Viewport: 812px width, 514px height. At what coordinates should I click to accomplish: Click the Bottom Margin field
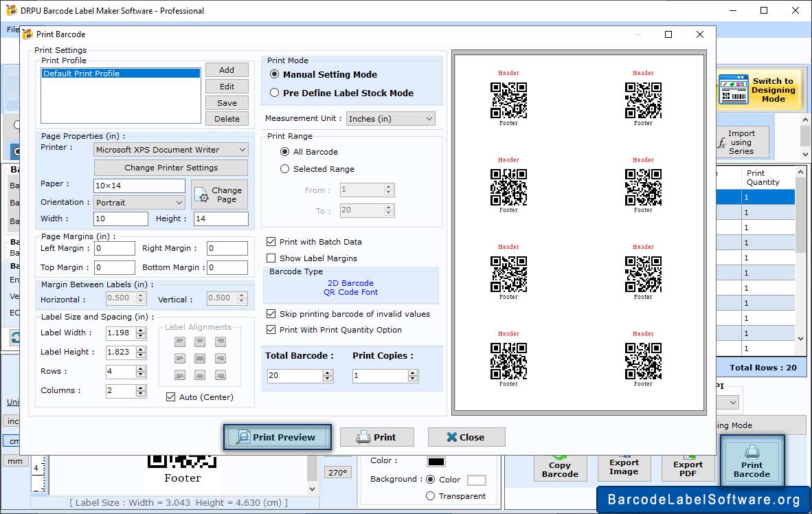[x=227, y=267]
